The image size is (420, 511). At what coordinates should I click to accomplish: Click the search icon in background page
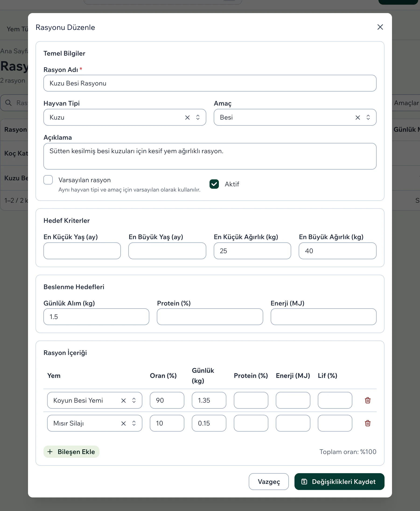(x=8, y=103)
